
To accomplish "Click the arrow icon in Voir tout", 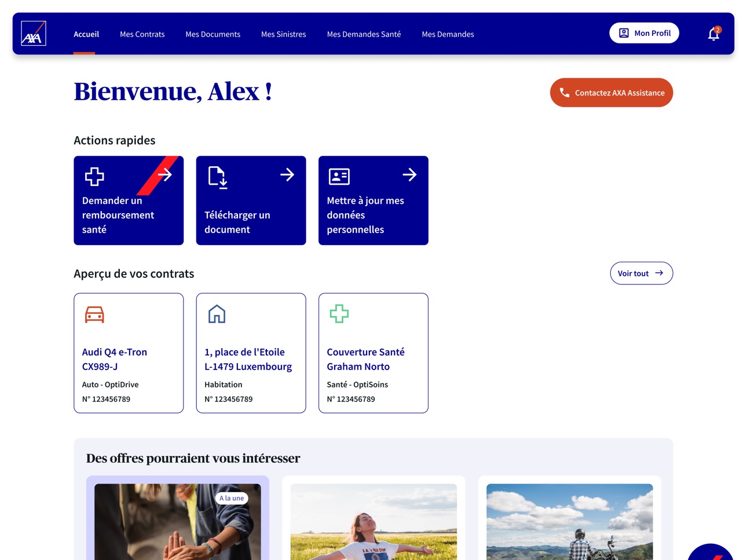I will [x=659, y=273].
